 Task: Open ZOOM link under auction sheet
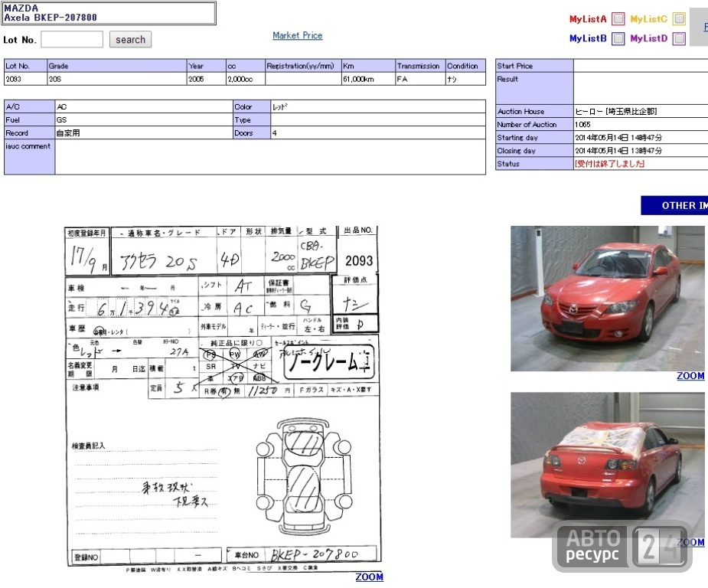tap(370, 577)
